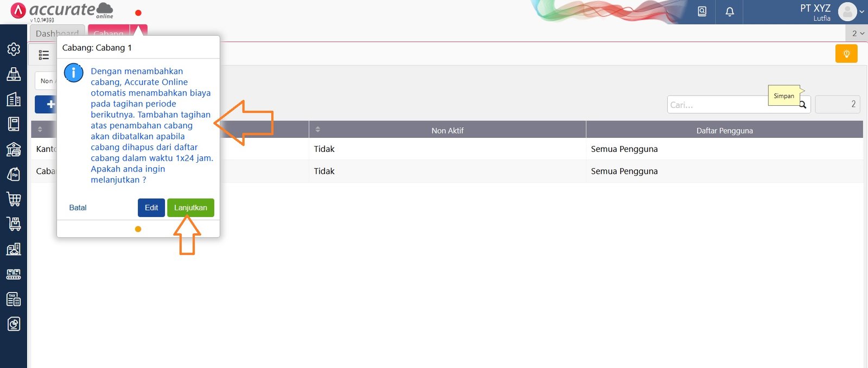Sort by the Non Aktif column arrows
This screenshot has width=868, height=368.
[318, 129]
